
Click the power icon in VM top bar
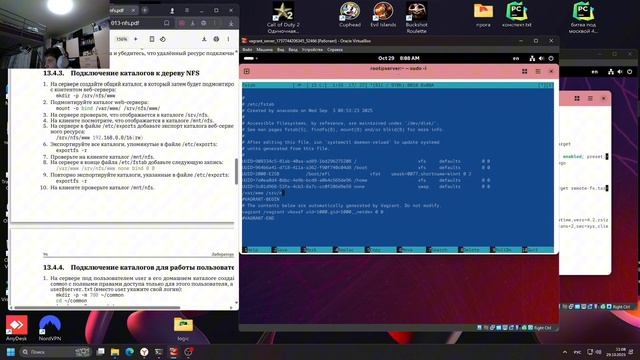(x=551, y=58)
